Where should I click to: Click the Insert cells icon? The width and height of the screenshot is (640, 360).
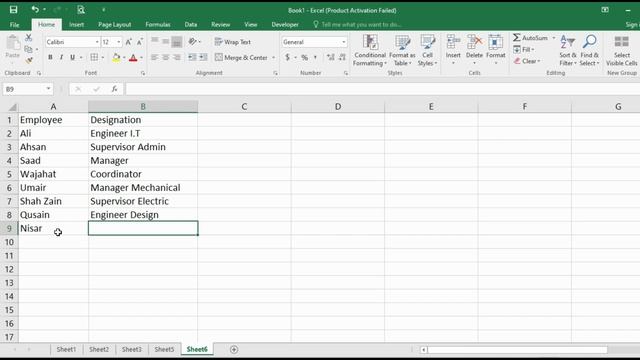click(x=453, y=42)
